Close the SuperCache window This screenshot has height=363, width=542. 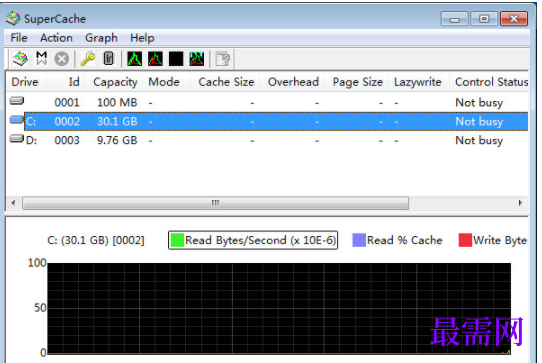pos(514,19)
